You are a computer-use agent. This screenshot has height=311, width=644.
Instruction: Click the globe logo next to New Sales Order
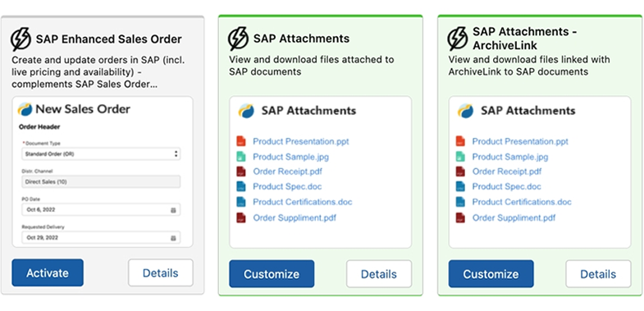click(25, 109)
